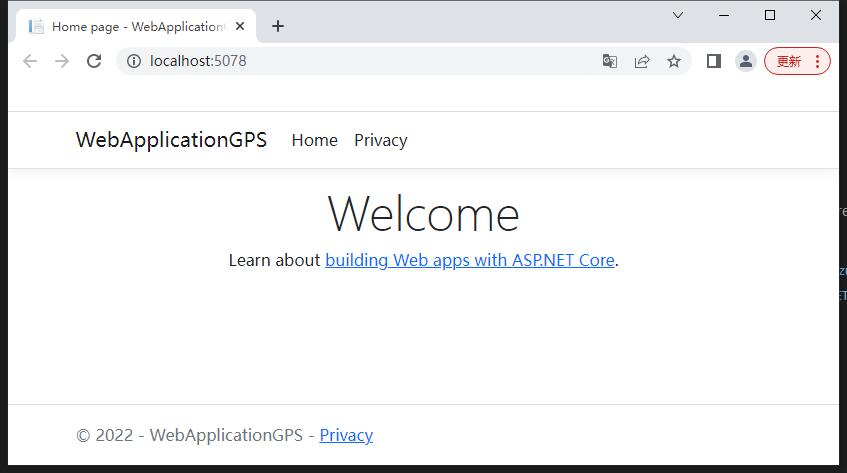This screenshot has height=473, width=847.
Task: Click the WebApplicationGPS brand link
Action: [x=171, y=140]
